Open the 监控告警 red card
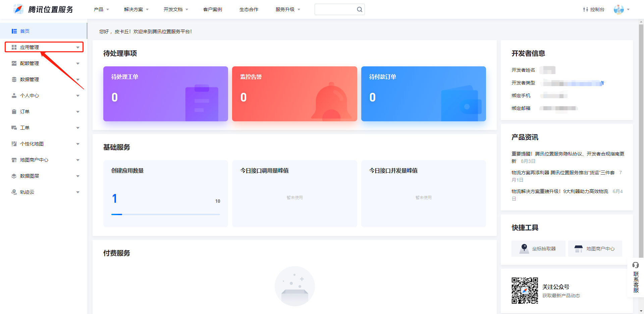The image size is (644, 314). click(x=294, y=94)
